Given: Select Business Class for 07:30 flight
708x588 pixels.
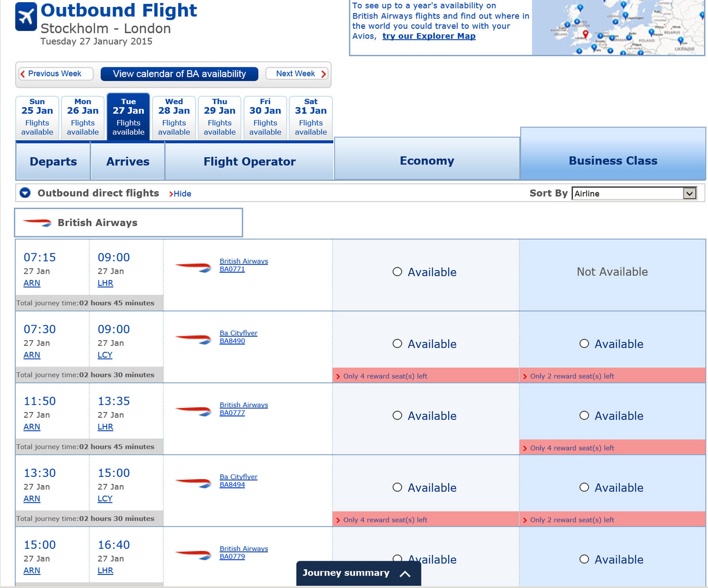Looking at the screenshot, I should [x=584, y=344].
